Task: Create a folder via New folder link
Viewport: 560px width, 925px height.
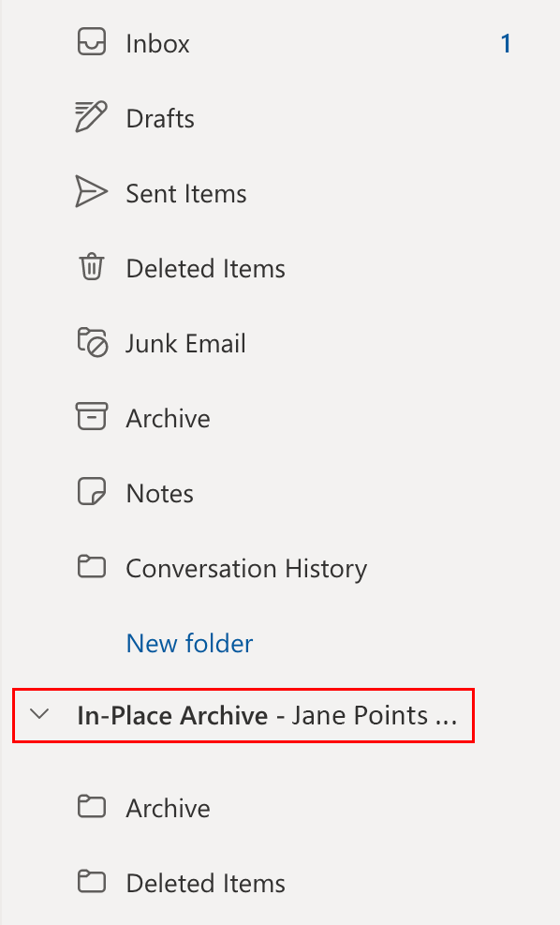Action: pos(189,643)
